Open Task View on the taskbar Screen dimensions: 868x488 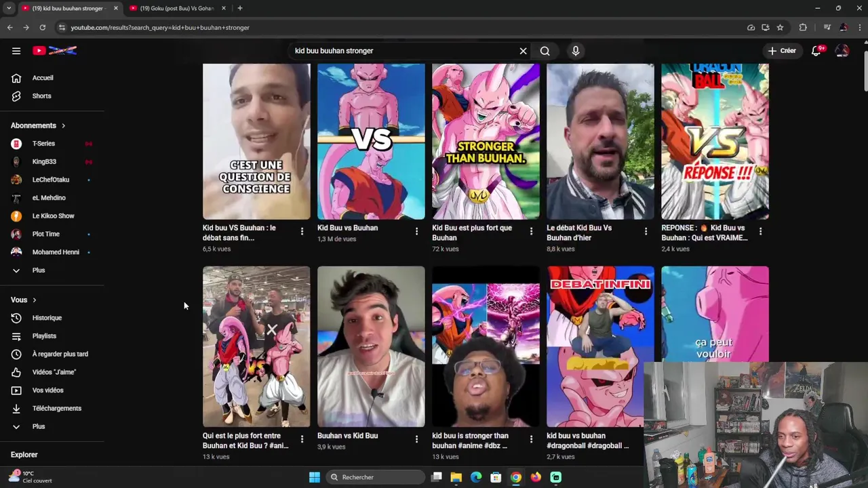(x=437, y=477)
